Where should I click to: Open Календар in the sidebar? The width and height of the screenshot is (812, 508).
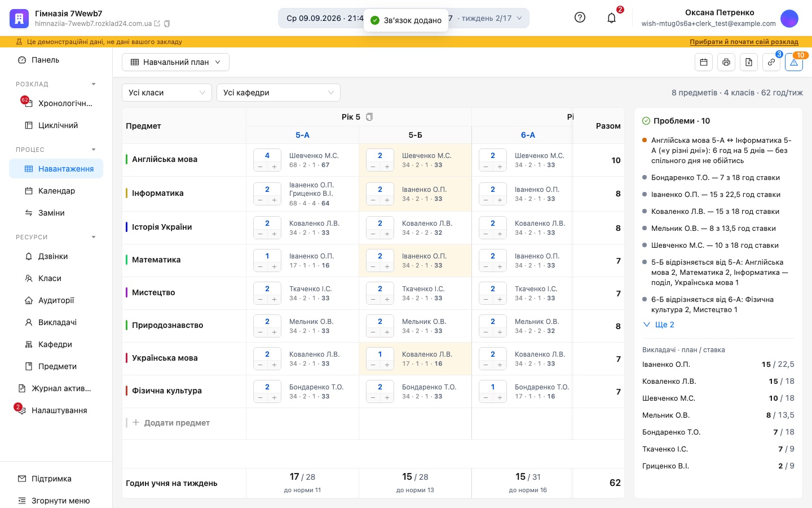click(56, 191)
